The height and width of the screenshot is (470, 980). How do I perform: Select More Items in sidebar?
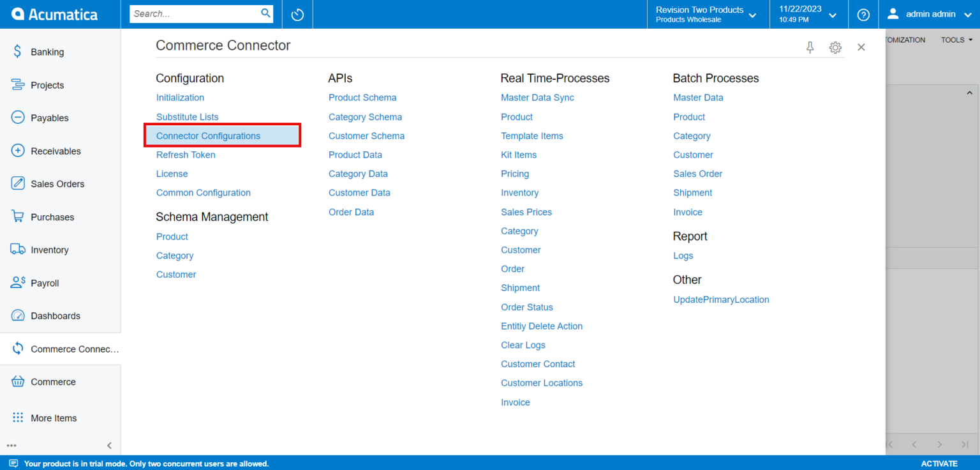click(x=54, y=418)
